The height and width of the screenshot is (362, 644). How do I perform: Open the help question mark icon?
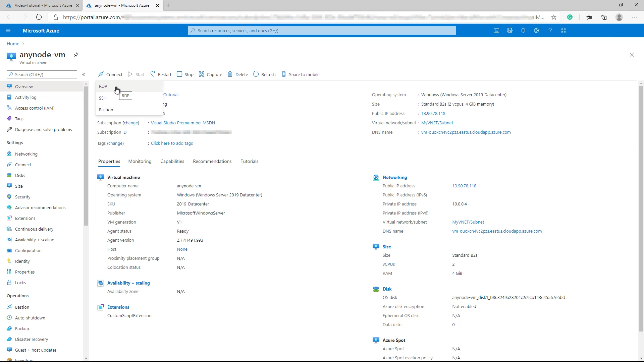[550, 31]
